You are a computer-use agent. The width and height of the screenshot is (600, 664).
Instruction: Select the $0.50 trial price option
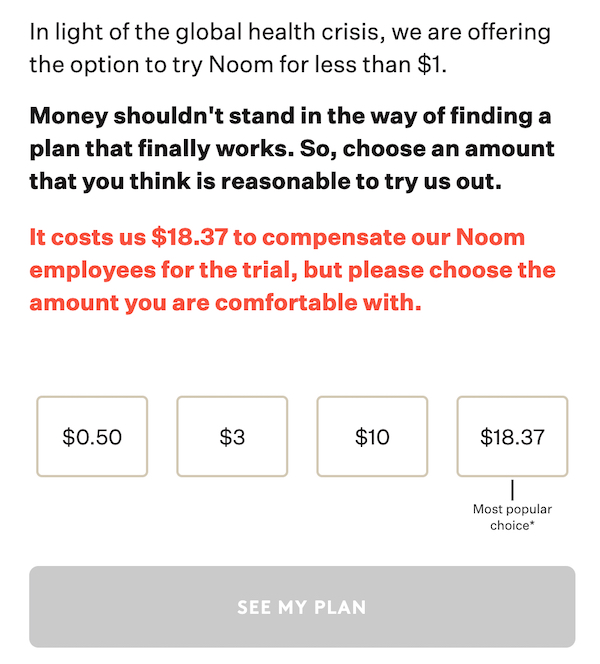[x=92, y=437]
